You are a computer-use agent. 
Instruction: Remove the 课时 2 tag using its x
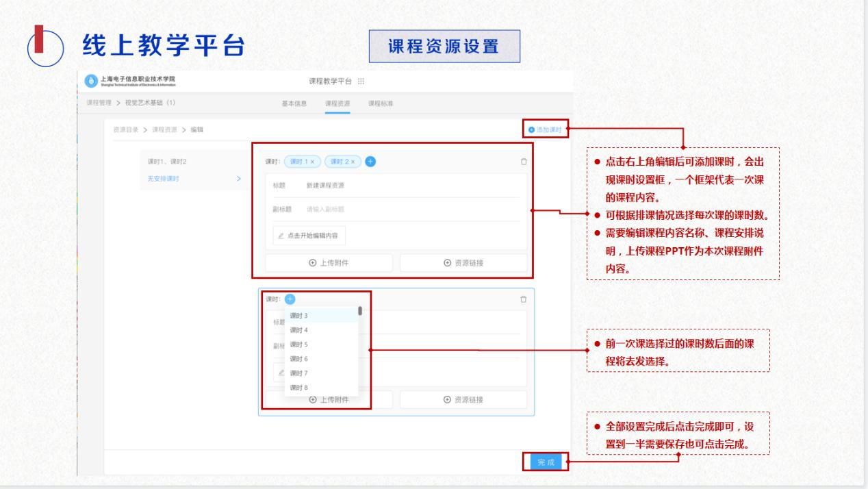coord(354,162)
